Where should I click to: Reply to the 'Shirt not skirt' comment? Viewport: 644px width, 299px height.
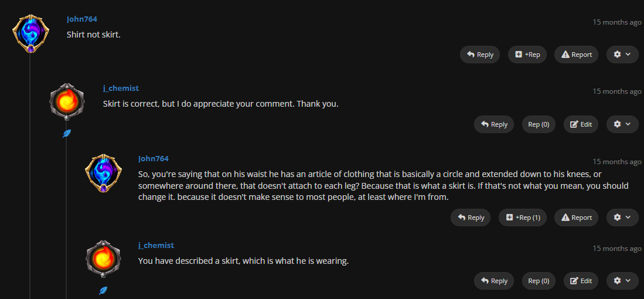pos(479,55)
